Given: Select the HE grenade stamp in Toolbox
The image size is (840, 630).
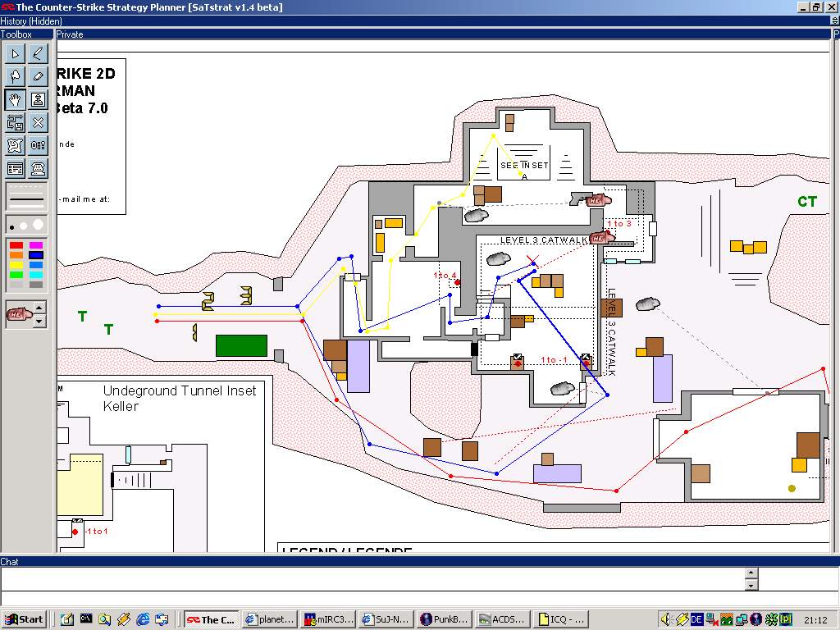Looking at the screenshot, I should (20, 314).
